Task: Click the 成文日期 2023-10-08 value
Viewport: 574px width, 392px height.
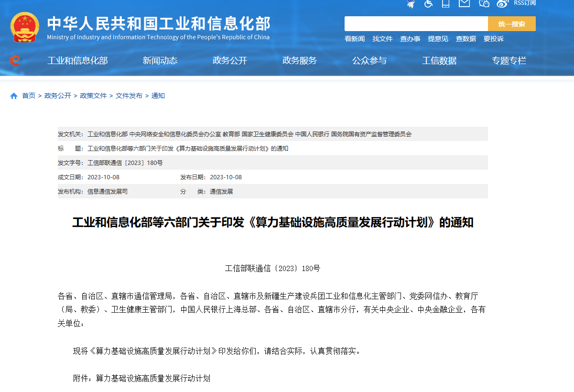Action: (x=103, y=177)
